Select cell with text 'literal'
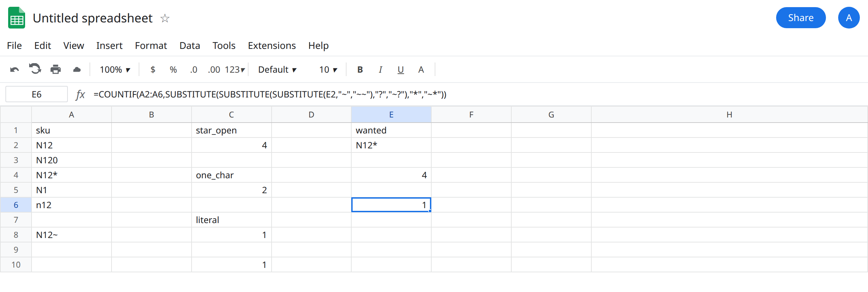 [x=232, y=220]
